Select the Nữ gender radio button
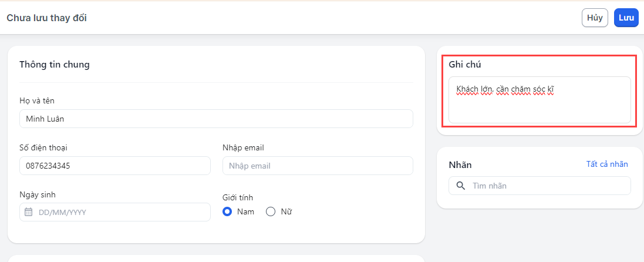This screenshot has height=262, width=644. [271, 211]
